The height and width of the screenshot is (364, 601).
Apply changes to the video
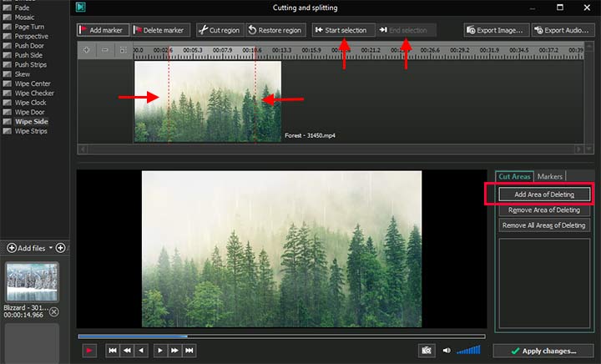coord(543,351)
